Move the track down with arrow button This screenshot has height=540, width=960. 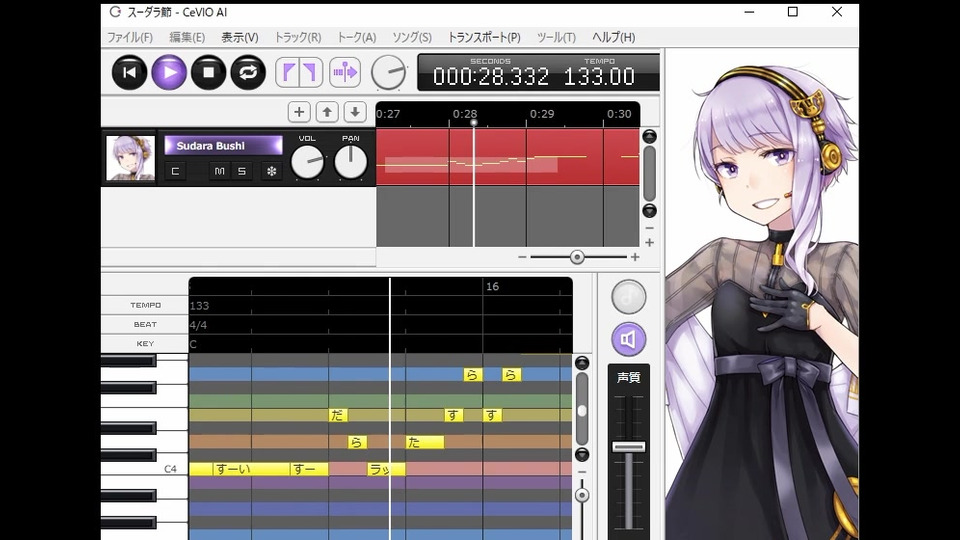point(355,112)
